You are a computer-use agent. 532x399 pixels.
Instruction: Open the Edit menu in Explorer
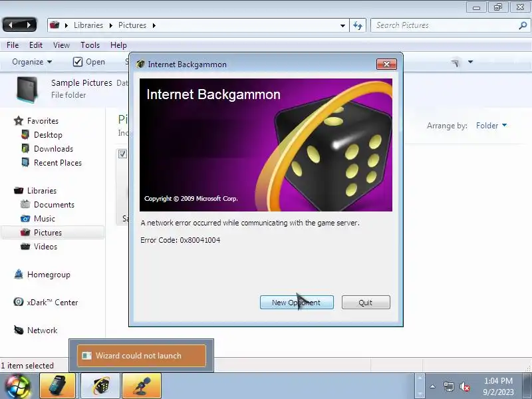click(x=36, y=45)
